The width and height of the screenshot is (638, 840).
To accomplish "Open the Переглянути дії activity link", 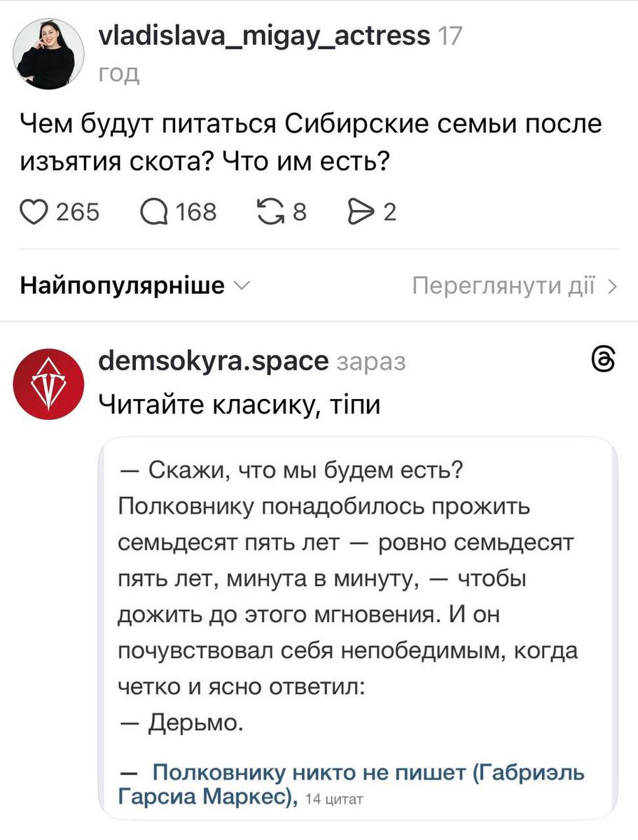I will pos(504,286).
